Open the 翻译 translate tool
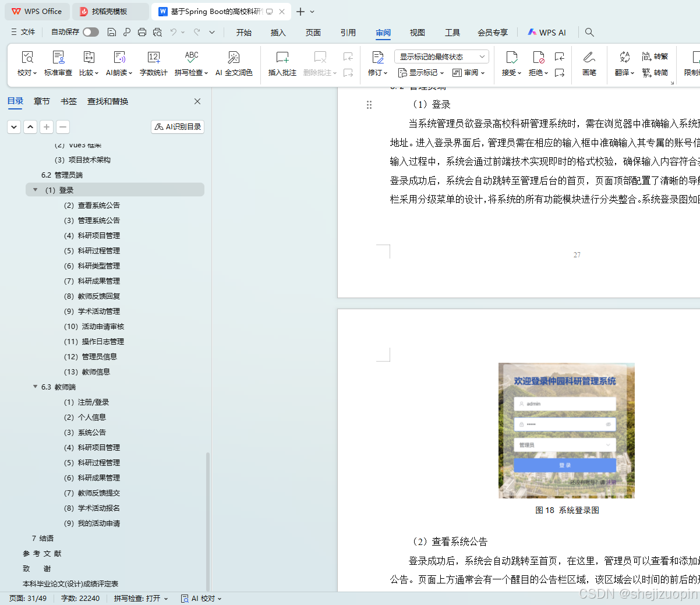This screenshot has width=700, height=605. click(x=624, y=64)
